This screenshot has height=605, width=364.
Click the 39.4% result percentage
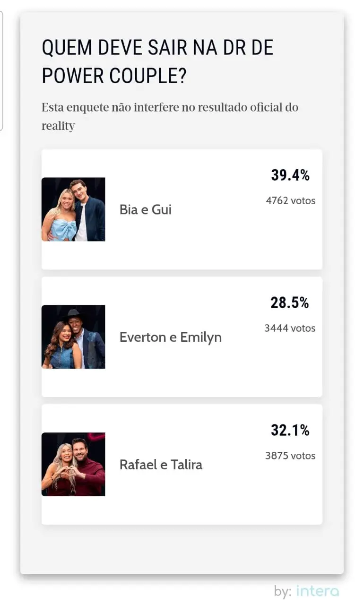(x=290, y=175)
